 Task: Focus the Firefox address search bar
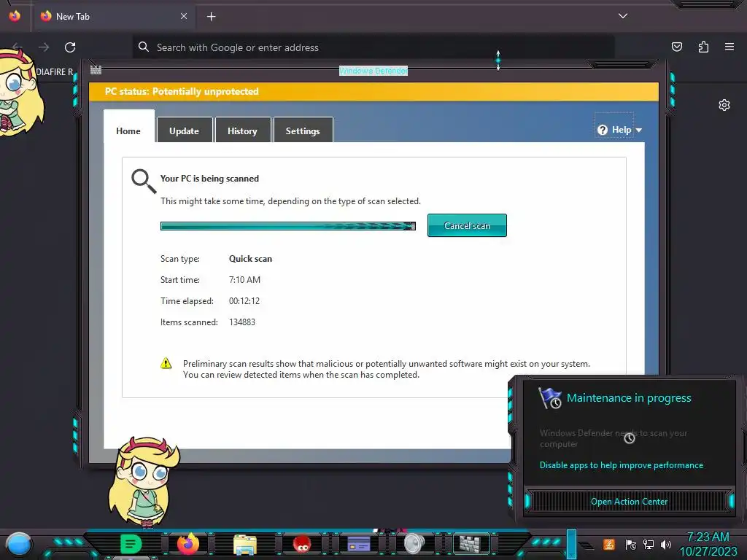(373, 47)
